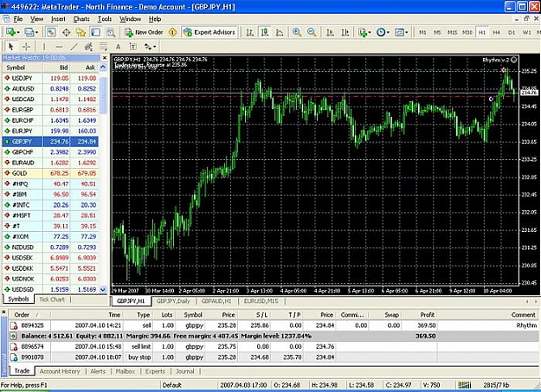The image size is (541, 392).
Task: Open the Indicators list icon
Action: (x=363, y=32)
